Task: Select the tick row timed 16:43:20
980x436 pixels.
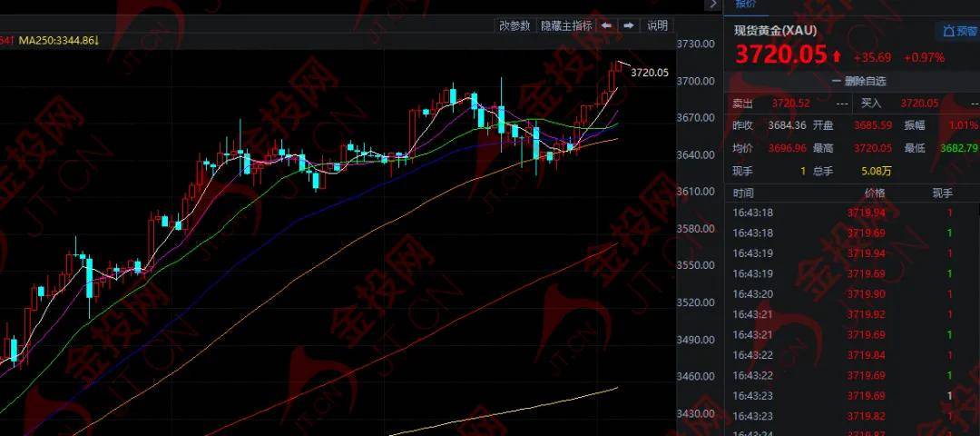Action: tap(852, 294)
